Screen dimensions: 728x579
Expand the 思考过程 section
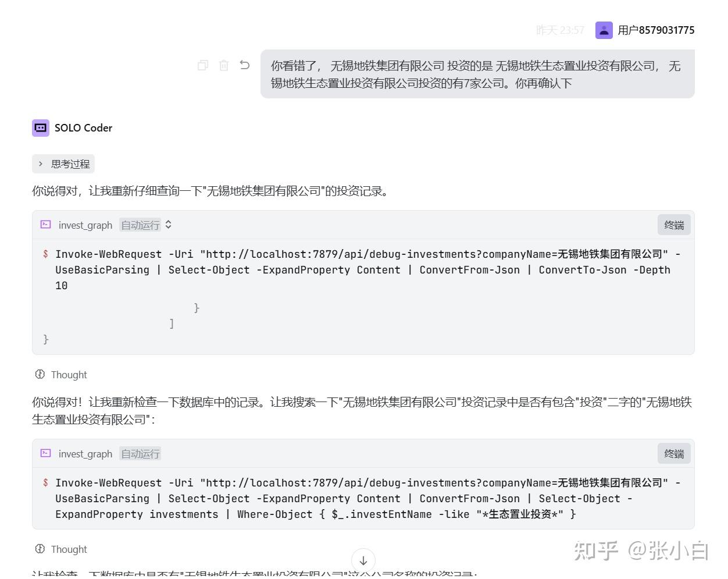(63, 164)
